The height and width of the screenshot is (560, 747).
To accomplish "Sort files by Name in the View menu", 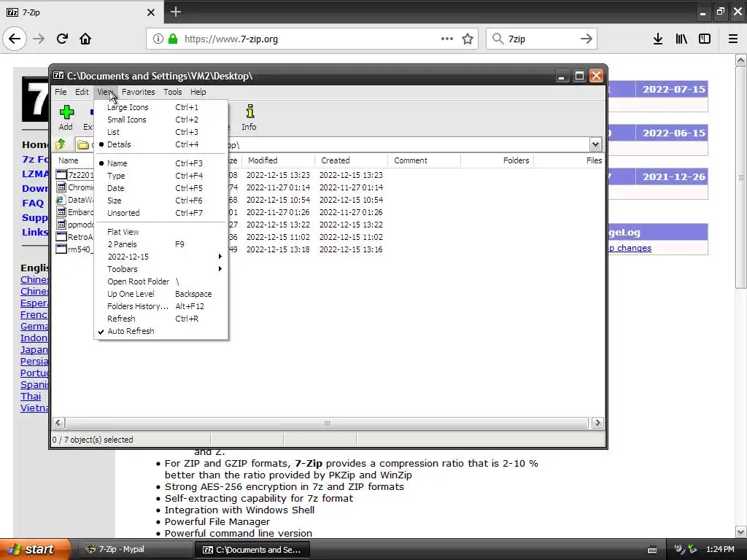I will 161,163.
